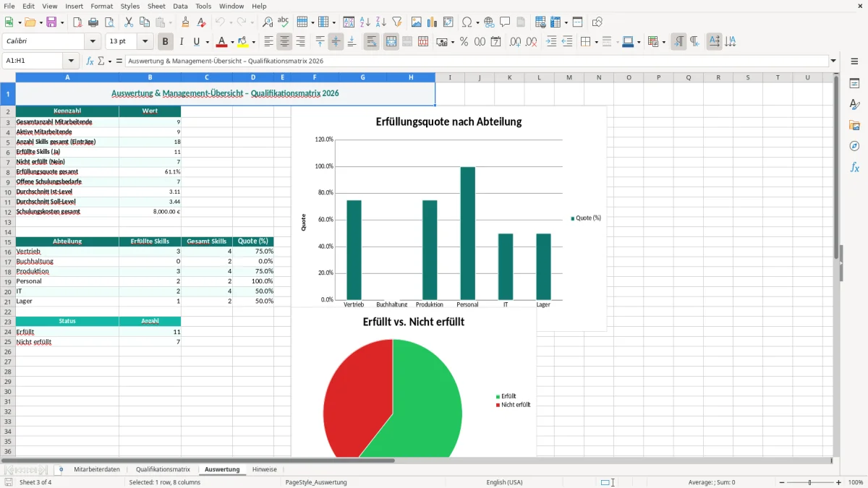Toggle Merge and Center Cells
Image resolution: width=868 pixels, height=488 pixels.
[391, 42]
